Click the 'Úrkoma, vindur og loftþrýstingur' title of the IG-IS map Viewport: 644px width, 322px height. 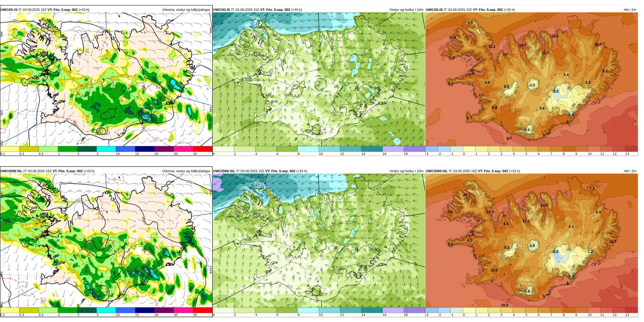click(x=186, y=10)
